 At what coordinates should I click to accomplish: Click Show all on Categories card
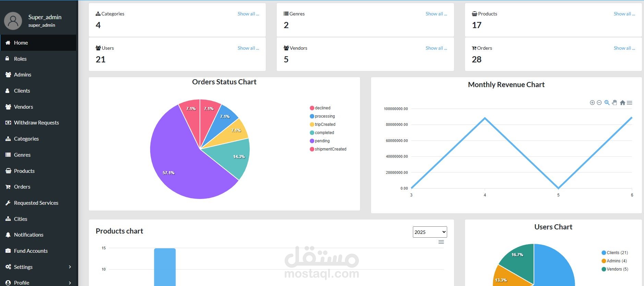point(248,14)
